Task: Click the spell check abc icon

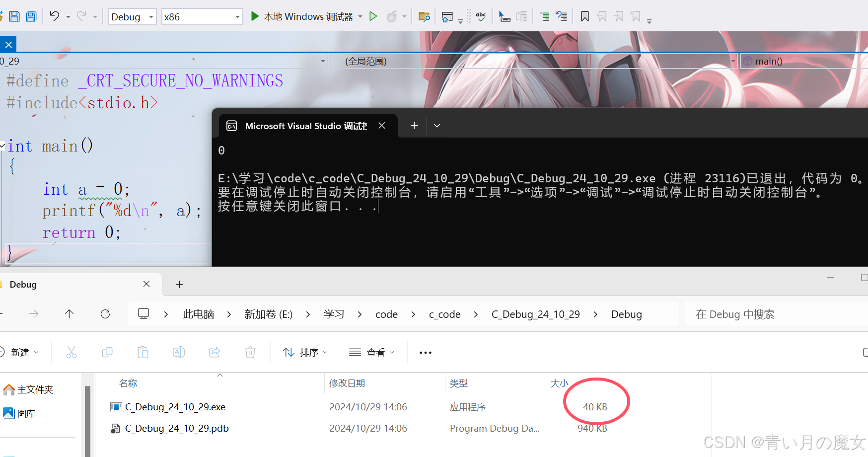Action: (x=481, y=16)
